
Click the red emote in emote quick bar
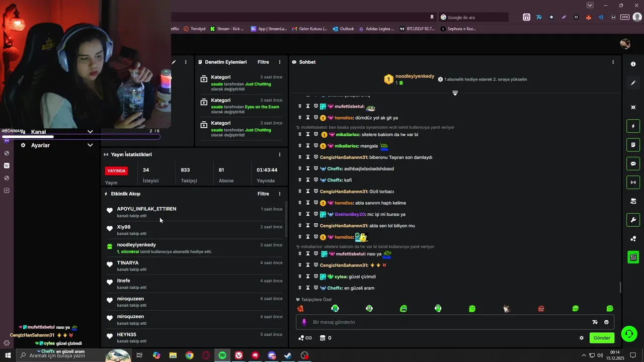point(541,309)
